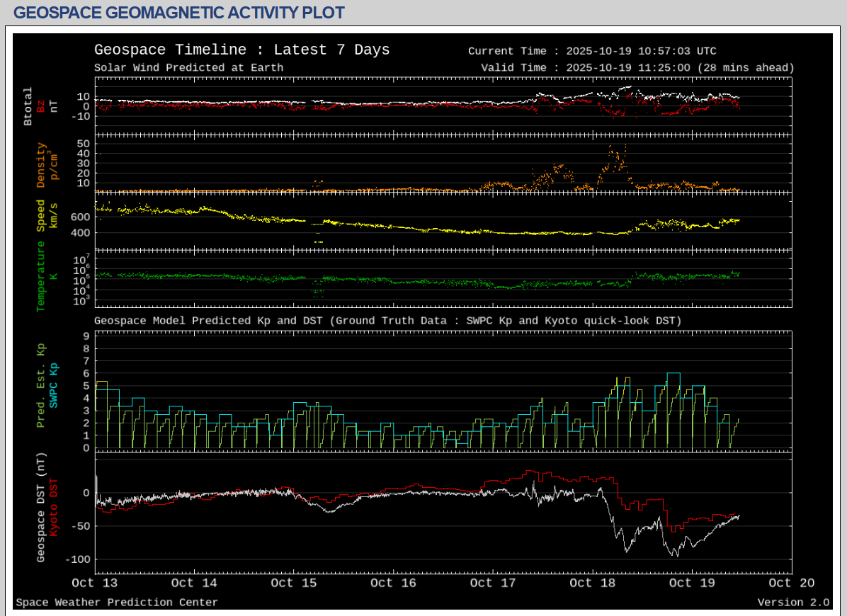
Task: Click the white Btotal axis label
Action: click(x=28, y=106)
